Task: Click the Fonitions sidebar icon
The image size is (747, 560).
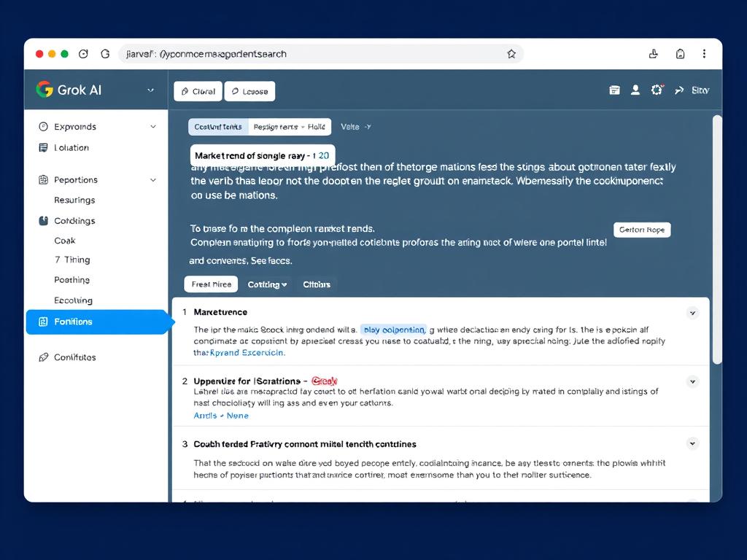Action: pyautogui.click(x=43, y=322)
